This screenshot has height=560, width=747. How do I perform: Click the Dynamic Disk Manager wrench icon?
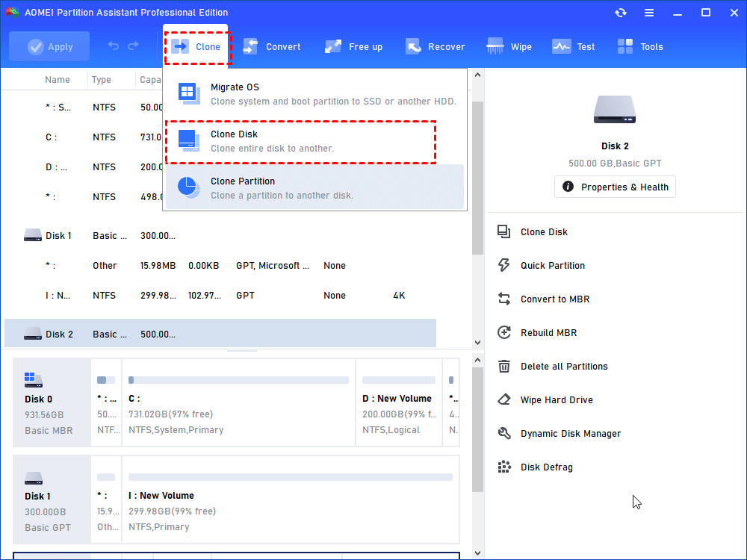tap(504, 433)
